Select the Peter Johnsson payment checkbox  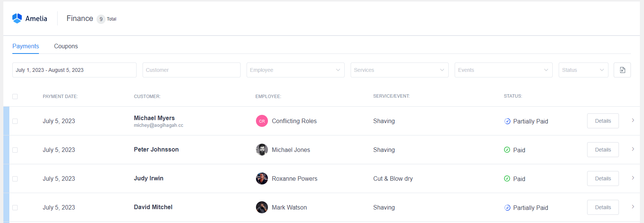[x=15, y=150]
